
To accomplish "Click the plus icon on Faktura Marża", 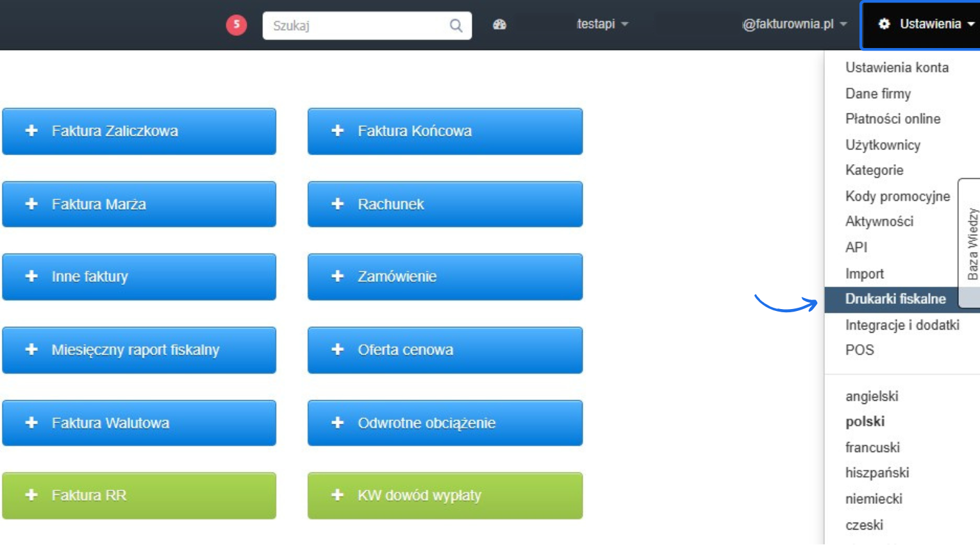I will (x=31, y=204).
